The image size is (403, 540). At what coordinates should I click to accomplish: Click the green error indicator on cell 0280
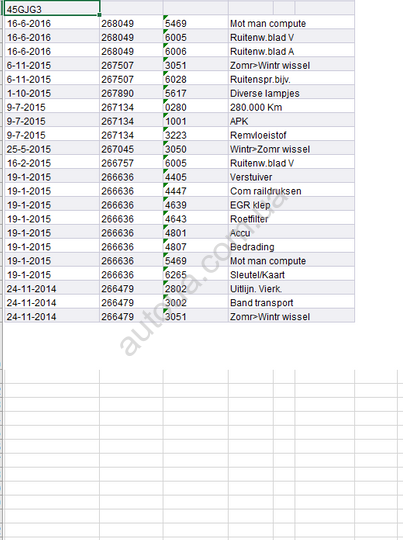pyautogui.click(x=165, y=102)
